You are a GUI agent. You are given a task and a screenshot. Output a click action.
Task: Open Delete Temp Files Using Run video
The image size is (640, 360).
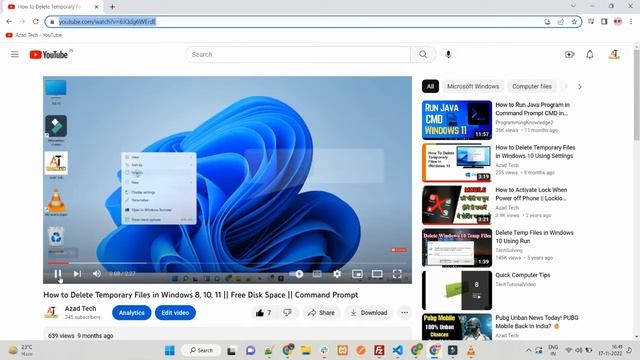click(457, 247)
